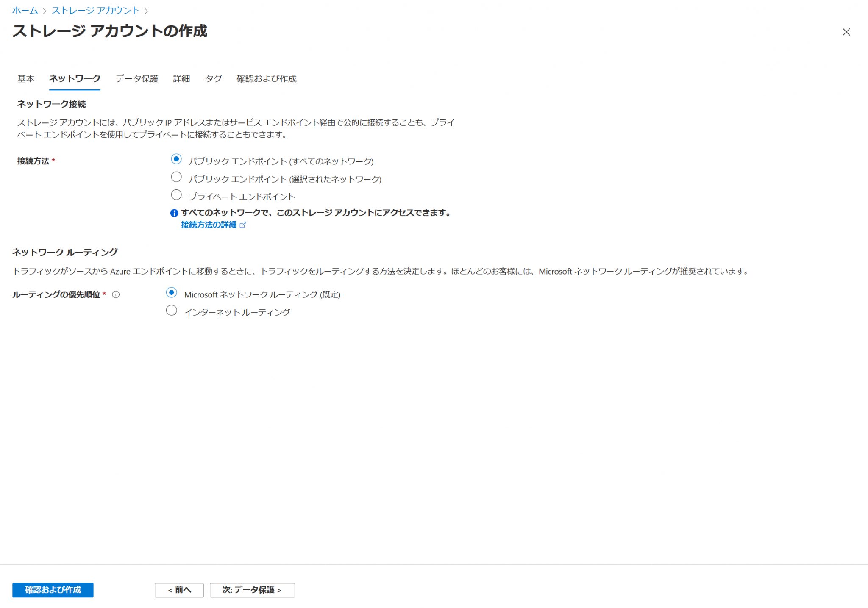Click the < 前へ button
The width and height of the screenshot is (868, 608).
tap(179, 590)
